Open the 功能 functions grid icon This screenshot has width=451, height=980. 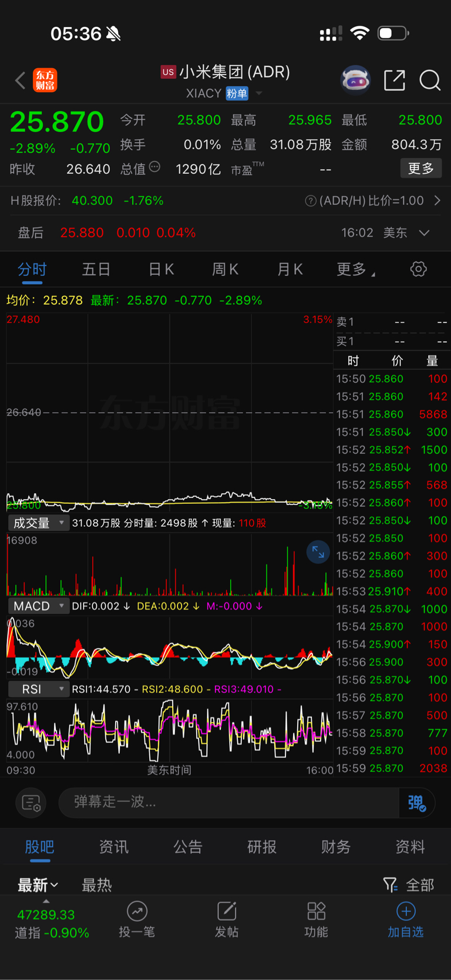pyautogui.click(x=316, y=911)
